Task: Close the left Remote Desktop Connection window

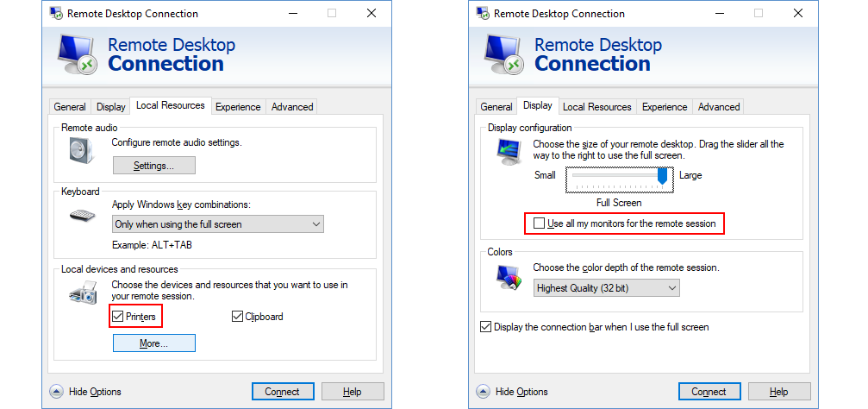Action: point(372,13)
